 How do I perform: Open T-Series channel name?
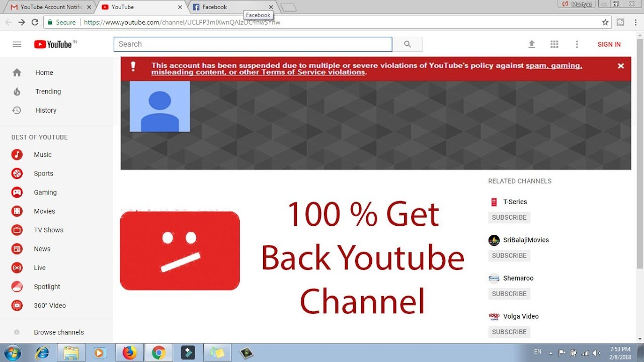click(515, 202)
